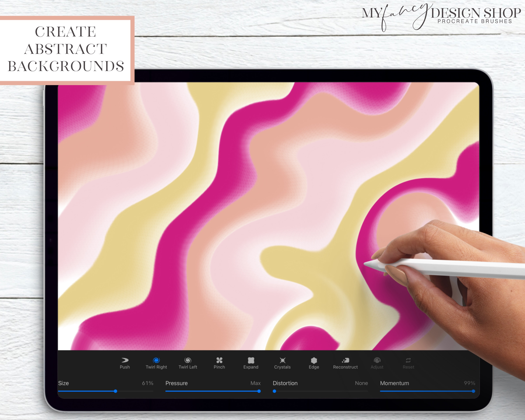Click the Momentum label
This screenshot has height=420, width=525.
[394, 383]
